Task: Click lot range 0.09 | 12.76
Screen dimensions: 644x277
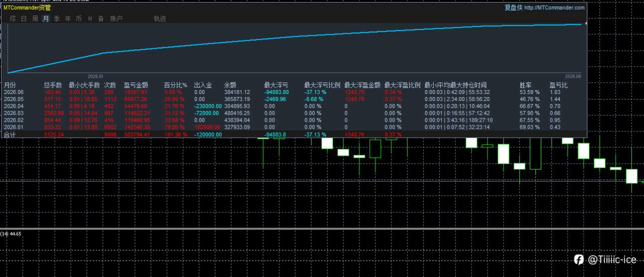Action: pyautogui.click(x=83, y=120)
